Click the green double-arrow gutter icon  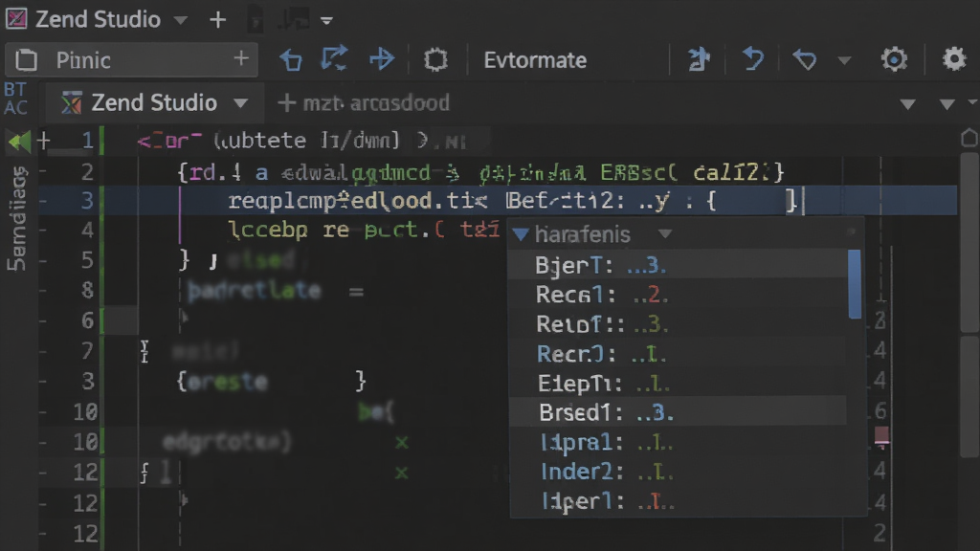click(19, 142)
